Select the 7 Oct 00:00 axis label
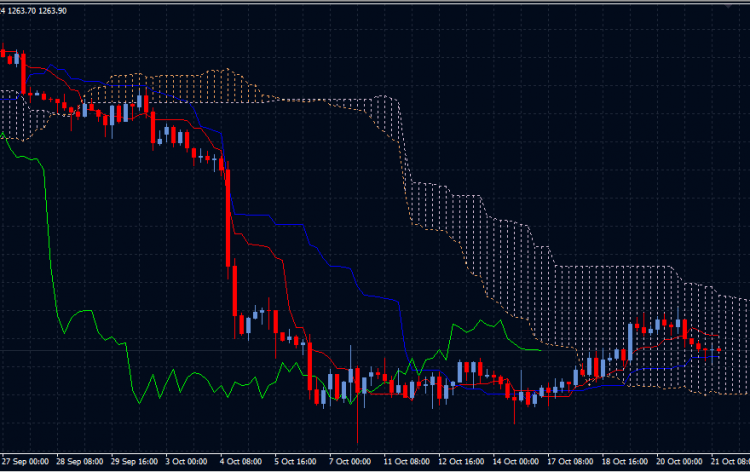Viewport: 750px width, 472px height. [x=349, y=462]
